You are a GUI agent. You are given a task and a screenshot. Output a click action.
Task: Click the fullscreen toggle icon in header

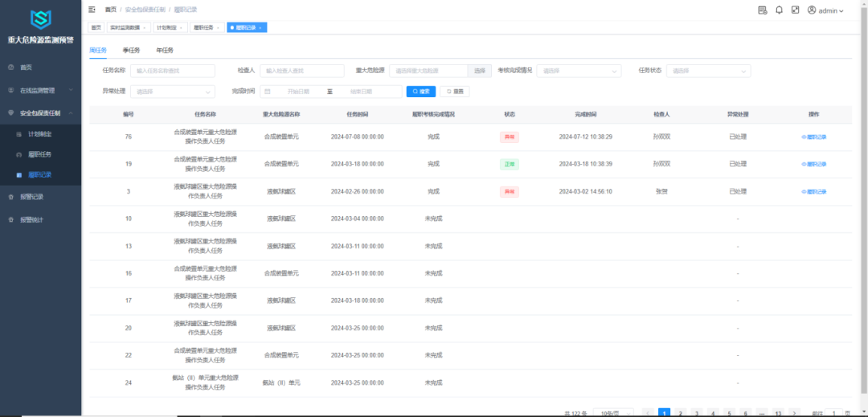point(795,10)
